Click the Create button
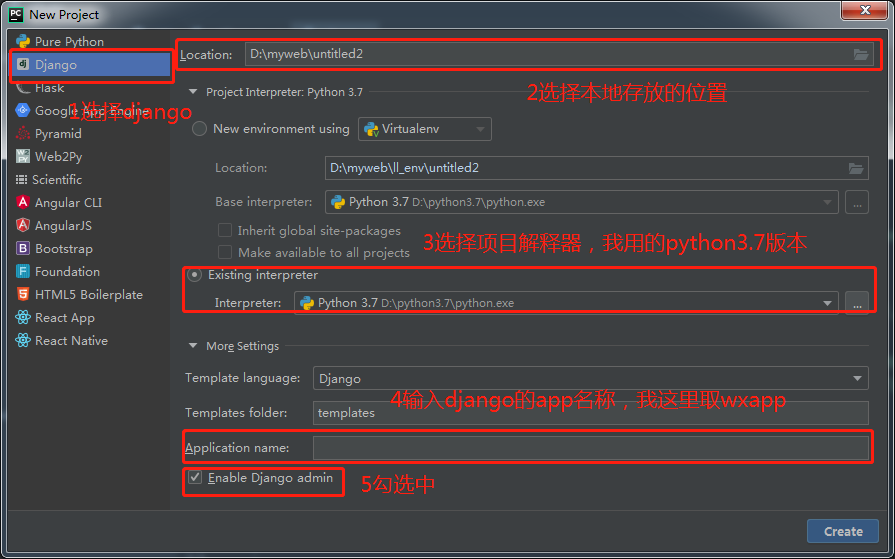 click(843, 531)
